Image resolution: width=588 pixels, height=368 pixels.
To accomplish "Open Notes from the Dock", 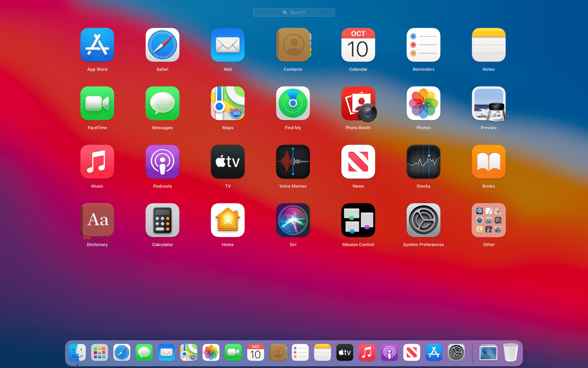I will click(323, 353).
